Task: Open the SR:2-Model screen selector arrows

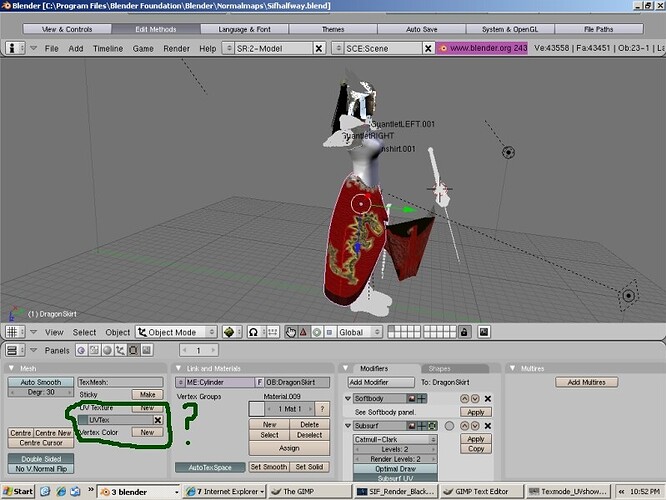Action: click(229, 48)
